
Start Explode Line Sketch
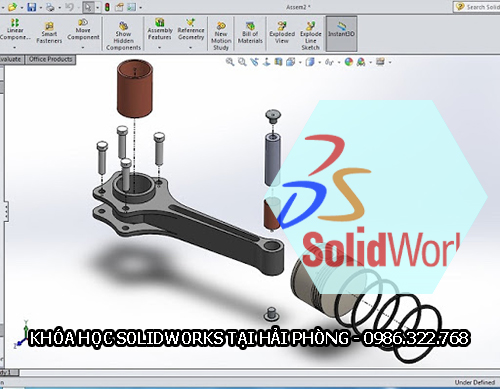(311, 36)
